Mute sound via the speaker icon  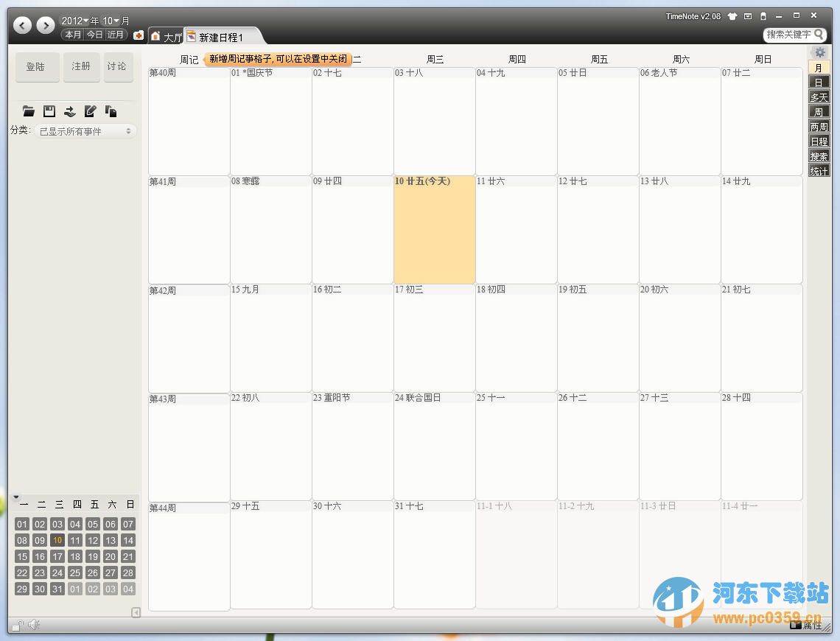pos(34,625)
